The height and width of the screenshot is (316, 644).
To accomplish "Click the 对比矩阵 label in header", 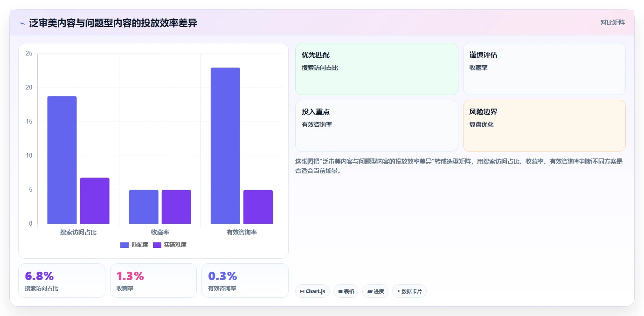I will (612, 22).
